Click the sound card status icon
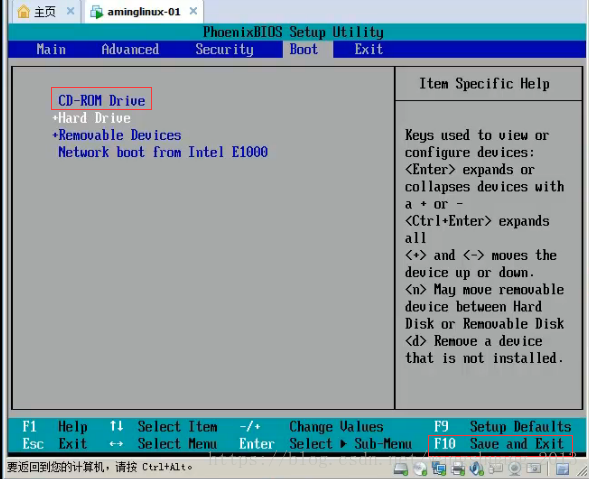The height and width of the screenshot is (479, 589). tap(477, 468)
